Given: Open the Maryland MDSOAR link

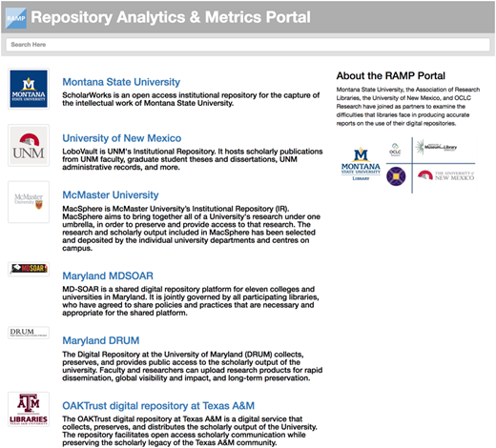Looking at the screenshot, I should tap(108, 275).
